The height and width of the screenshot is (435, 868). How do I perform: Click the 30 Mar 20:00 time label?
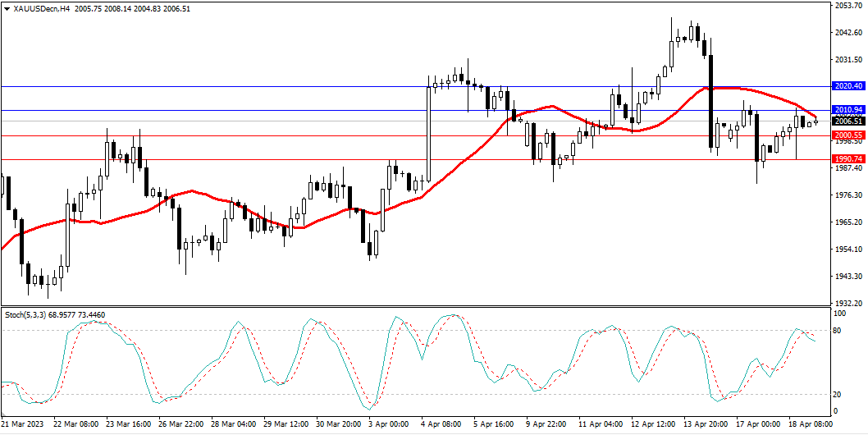(339, 424)
